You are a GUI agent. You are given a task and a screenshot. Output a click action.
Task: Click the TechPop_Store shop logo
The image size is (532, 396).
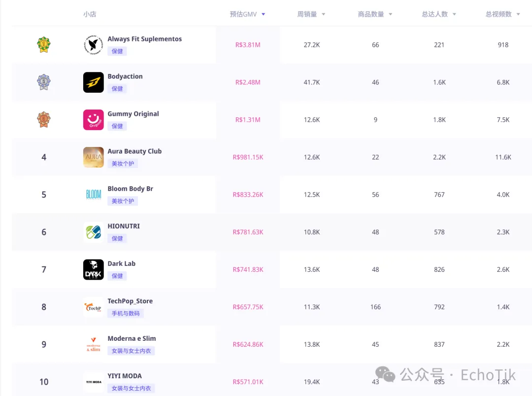click(93, 307)
